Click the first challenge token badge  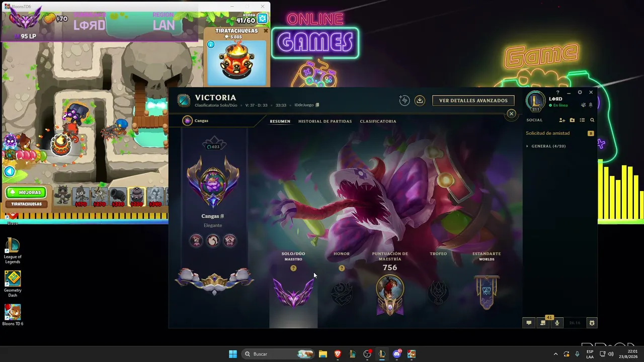[x=196, y=241]
